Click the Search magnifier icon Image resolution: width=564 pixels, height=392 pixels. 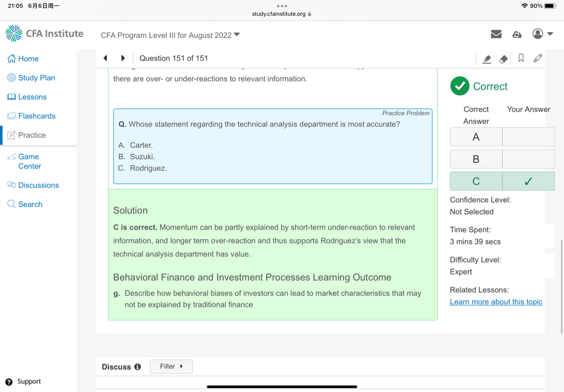(12, 204)
